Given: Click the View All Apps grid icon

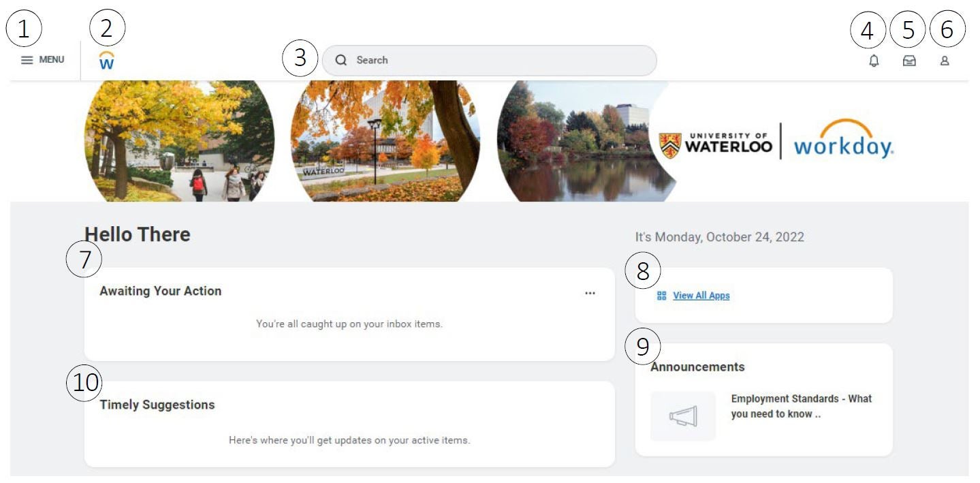Looking at the screenshot, I should pyautogui.click(x=661, y=296).
